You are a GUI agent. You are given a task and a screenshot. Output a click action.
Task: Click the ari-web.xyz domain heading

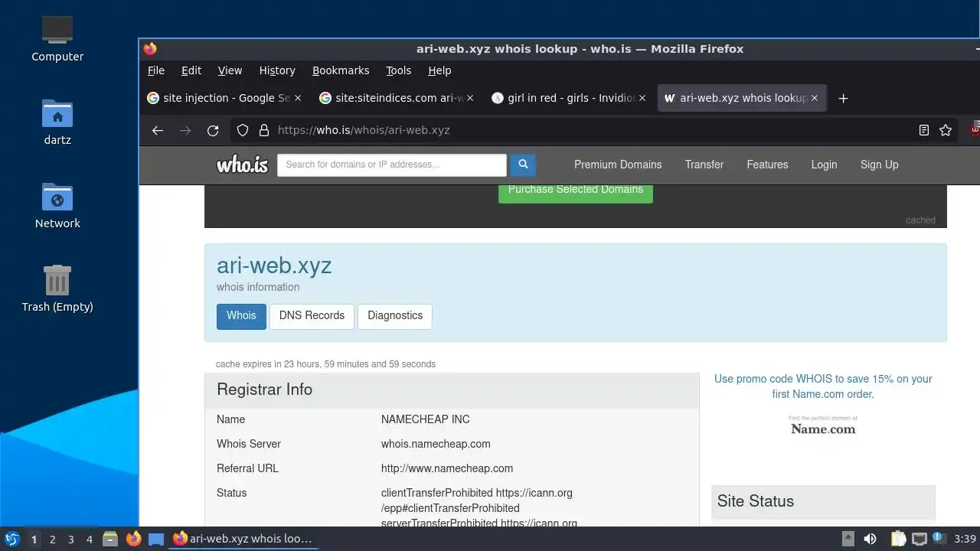tap(274, 266)
